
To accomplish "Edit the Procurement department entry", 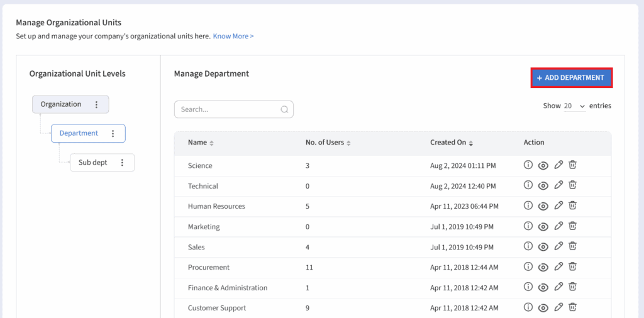I will [558, 267].
